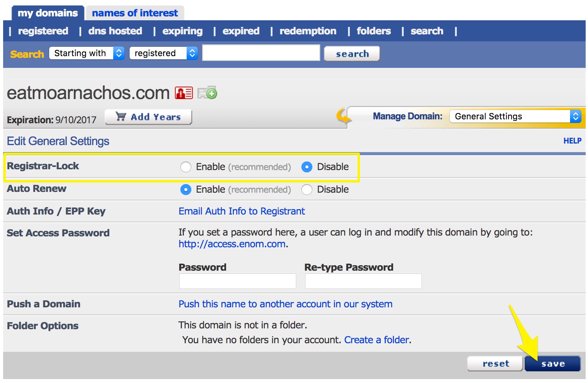This screenshot has width=588, height=383.
Task: Click the Add Years button
Action: [x=148, y=117]
